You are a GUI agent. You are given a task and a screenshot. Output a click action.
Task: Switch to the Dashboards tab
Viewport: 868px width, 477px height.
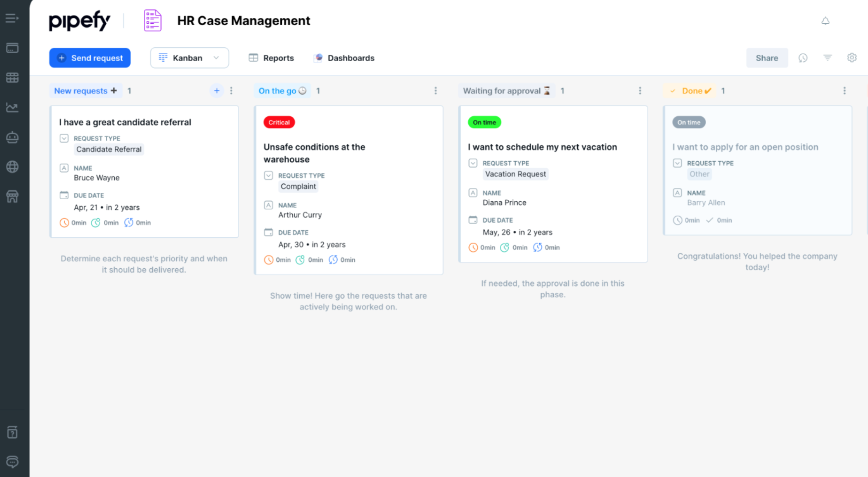tap(344, 58)
